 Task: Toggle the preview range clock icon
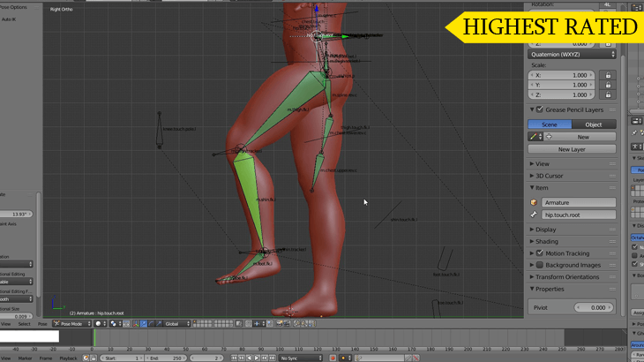[86, 358]
